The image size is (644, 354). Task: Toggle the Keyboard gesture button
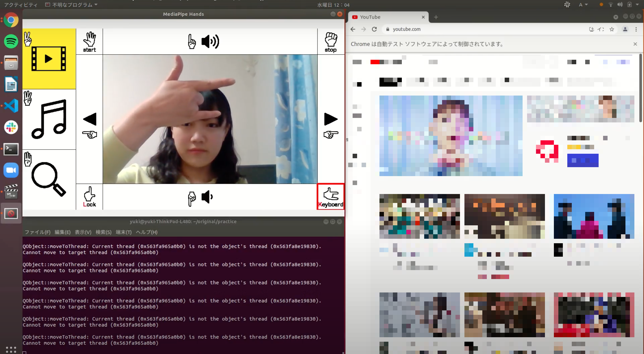(x=330, y=197)
